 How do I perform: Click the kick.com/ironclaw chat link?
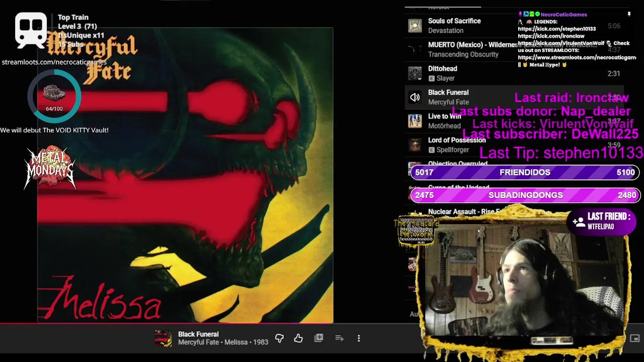point(551,36)
